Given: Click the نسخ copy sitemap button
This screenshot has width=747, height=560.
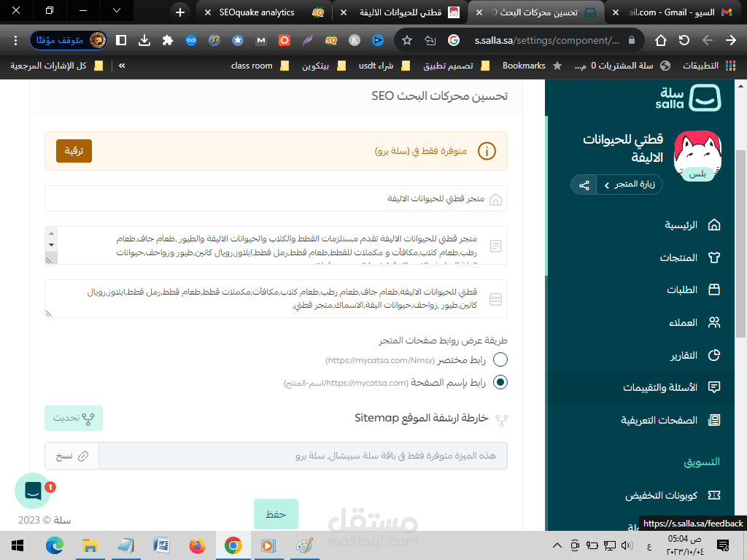Looking at the screenshot, I should point(72,456).
